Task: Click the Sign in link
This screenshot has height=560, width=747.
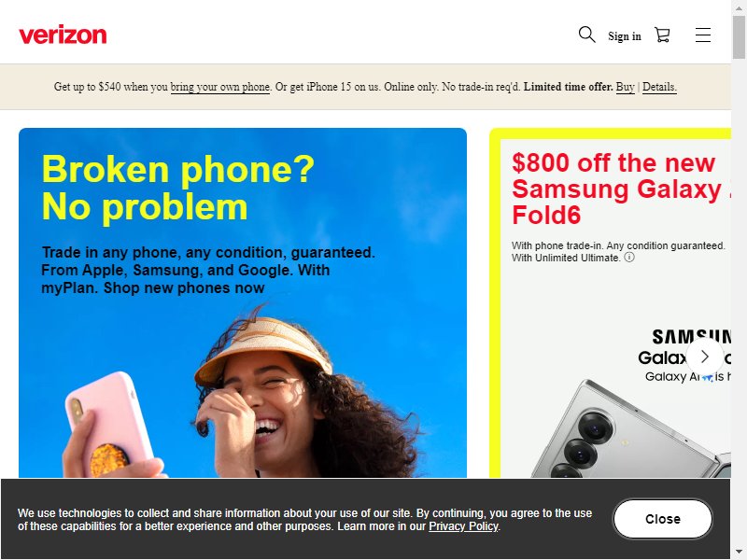Action: [x=624, y=36]
